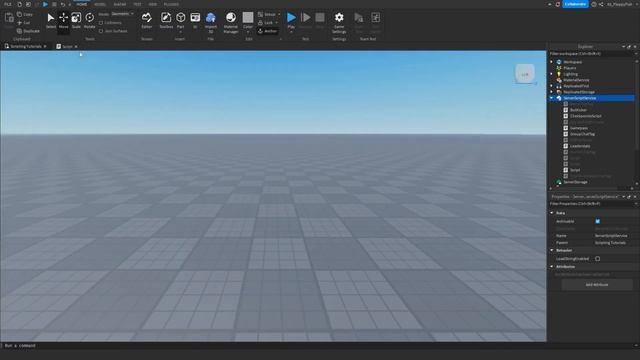Collapse the Data properties section
The width and height of the screenshot is (640, 360).
click(x=552, y=213)
